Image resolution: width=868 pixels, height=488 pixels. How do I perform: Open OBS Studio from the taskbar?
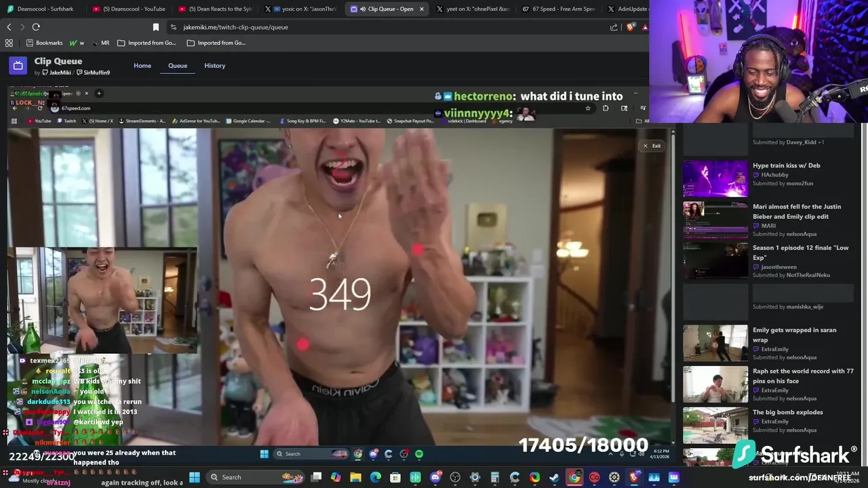point(455,477)
